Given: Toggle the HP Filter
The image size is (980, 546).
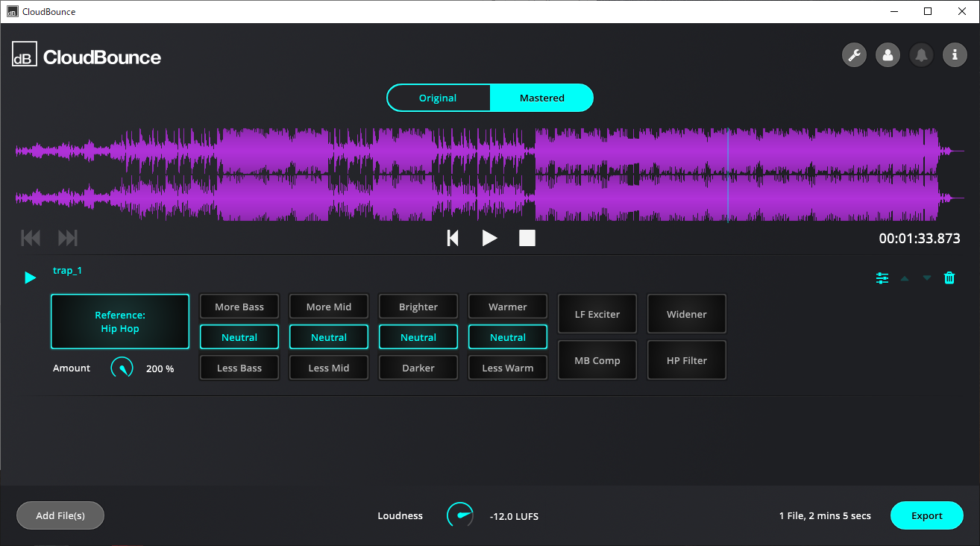Looking at the screenshot, I should tap(687, 360).
